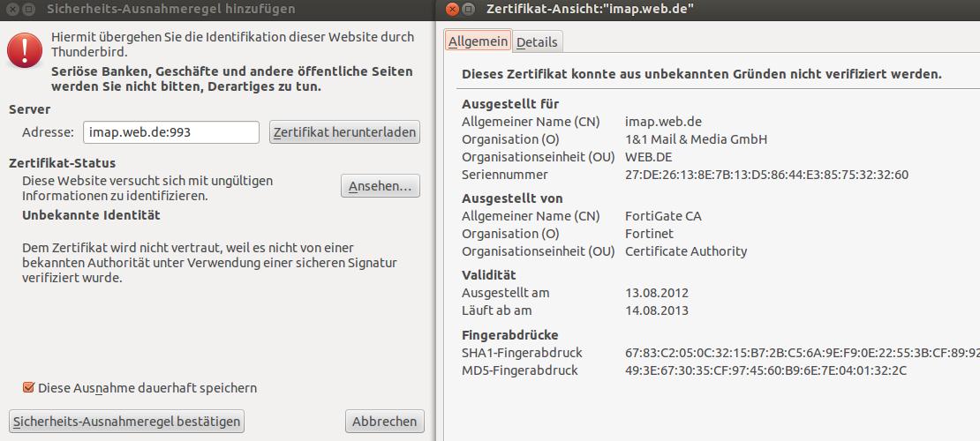The image size is (980, 441).
Task: Select the issue date '13.08.2012'
Action: 657,292
